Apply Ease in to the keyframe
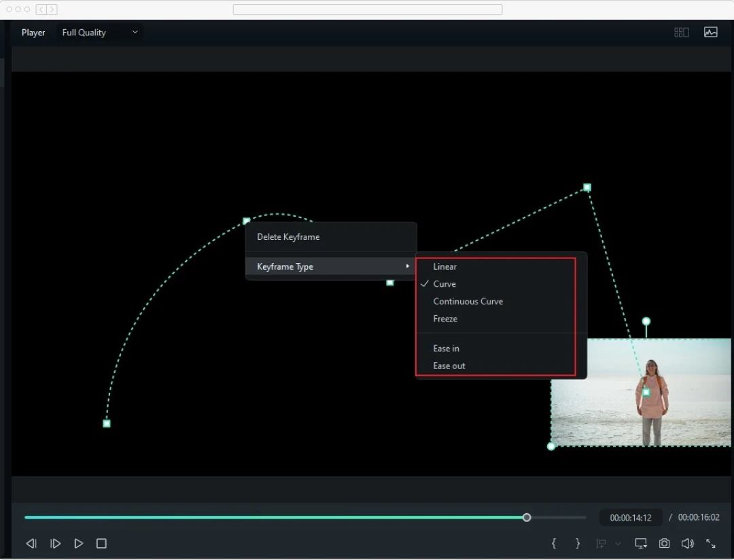 point(446,348)
